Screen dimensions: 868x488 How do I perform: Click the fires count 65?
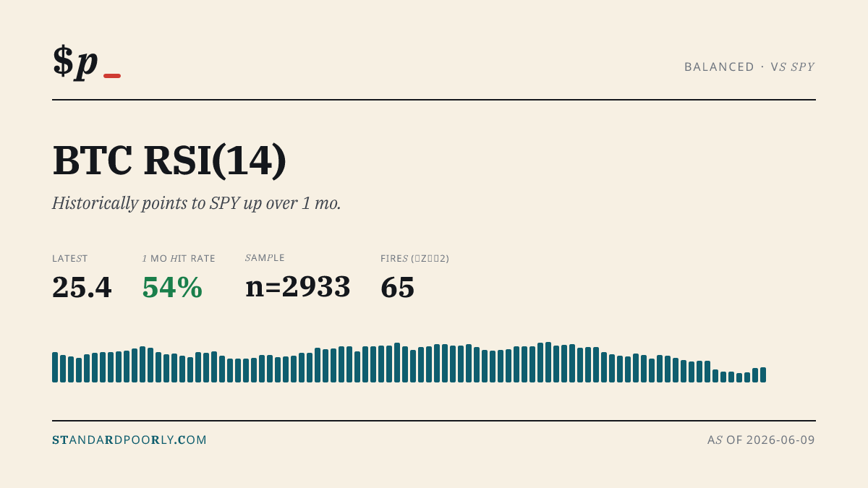[x=398, y=288]
